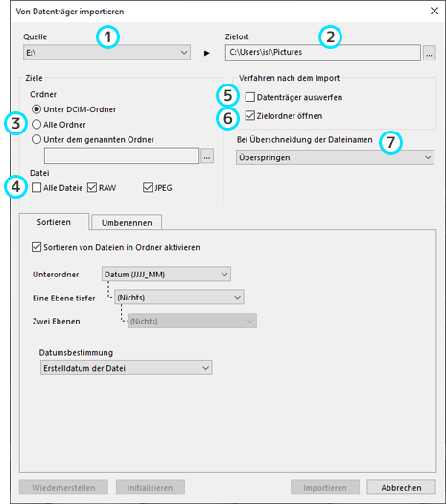Open the Datumsbestimmung Erstelldatum der Datei dropdown
446x504 pixels.
pos(127,368)
